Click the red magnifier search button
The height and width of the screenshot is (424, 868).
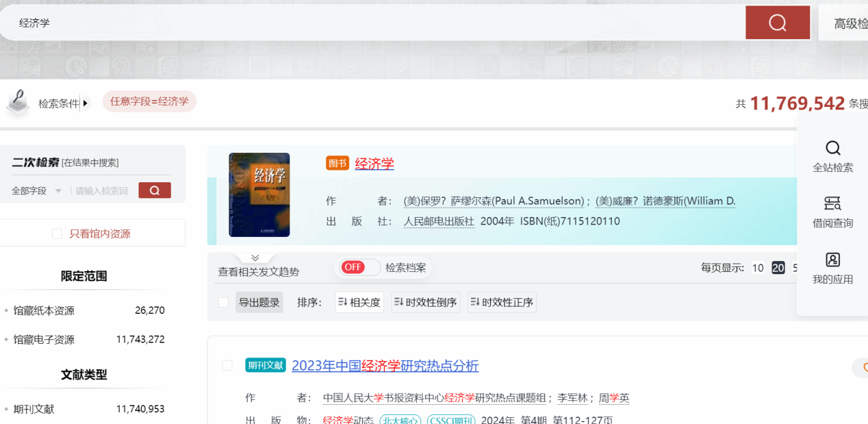777,23
